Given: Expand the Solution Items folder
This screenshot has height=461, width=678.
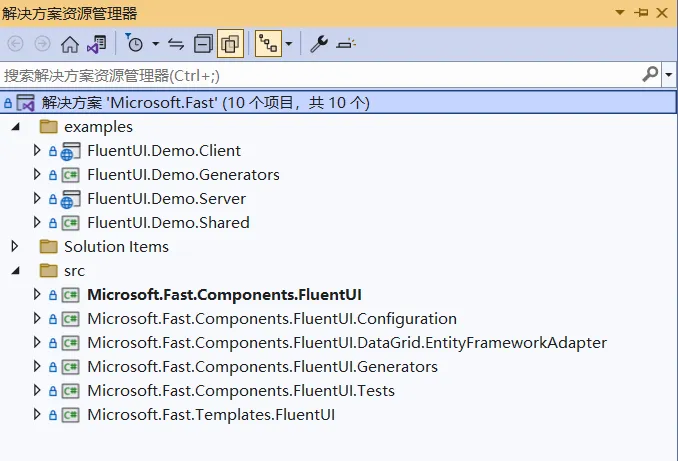Looking at the screenshot, I should [15, 247].
